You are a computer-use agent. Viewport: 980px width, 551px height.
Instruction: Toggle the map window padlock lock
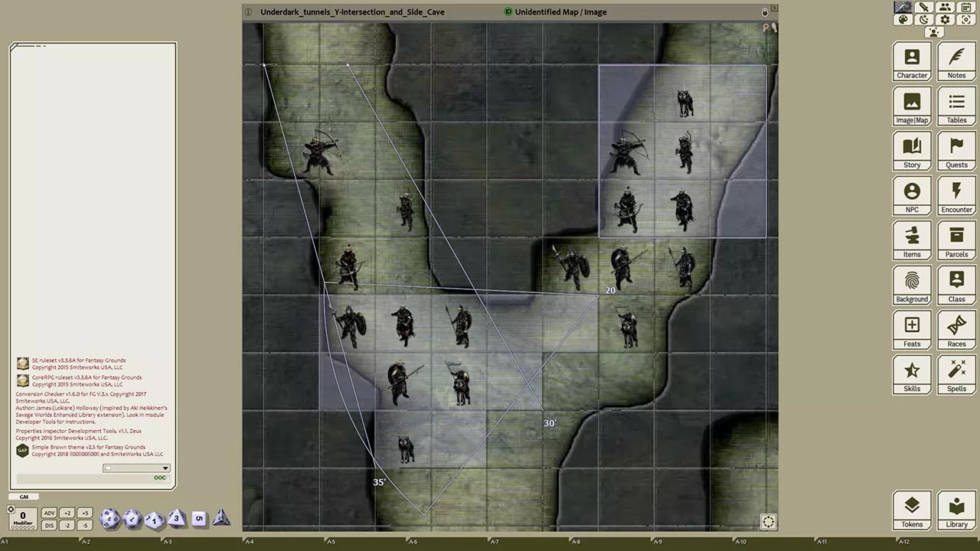[764, 12]
